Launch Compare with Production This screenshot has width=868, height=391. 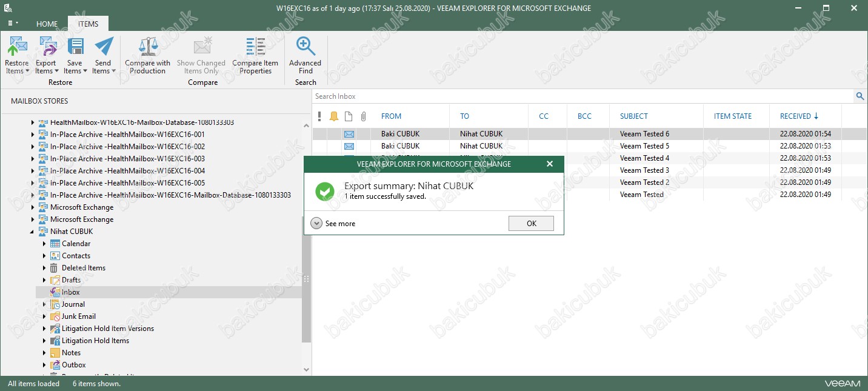point(148,56)
